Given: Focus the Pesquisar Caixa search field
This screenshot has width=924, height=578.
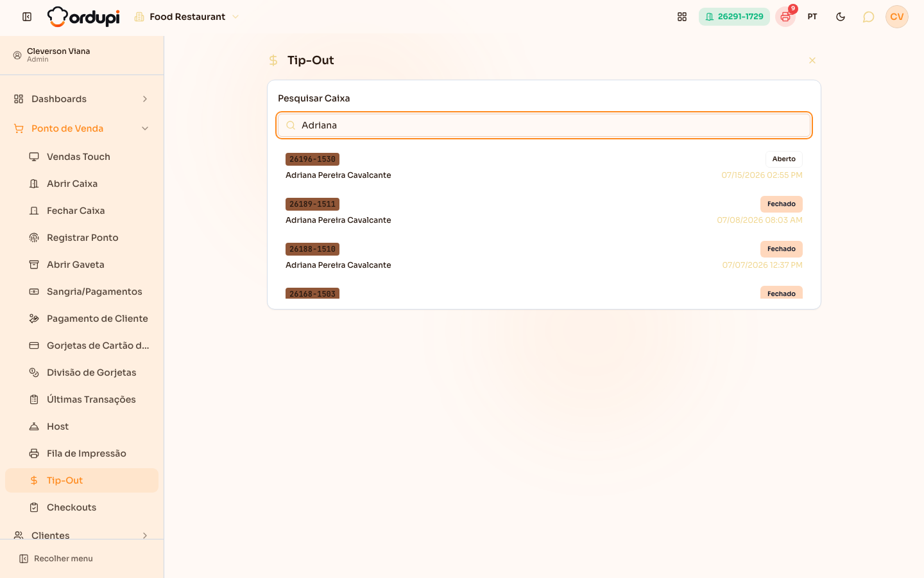Looking at the screenshot, I should [x=544, y=125].
